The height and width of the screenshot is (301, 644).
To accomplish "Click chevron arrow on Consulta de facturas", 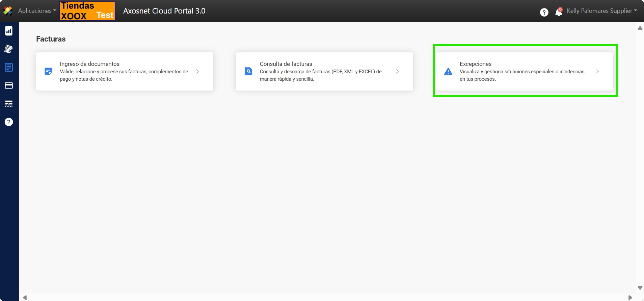I will point(398,71).
